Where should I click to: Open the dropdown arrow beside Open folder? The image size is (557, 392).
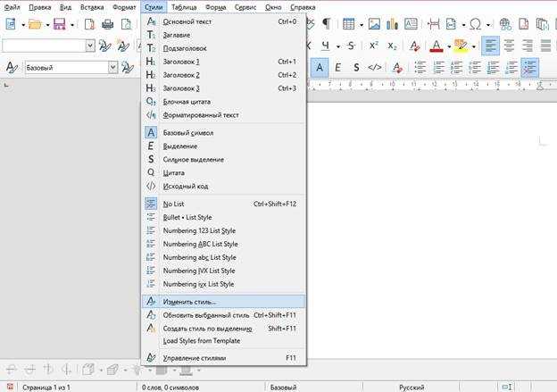47,25
